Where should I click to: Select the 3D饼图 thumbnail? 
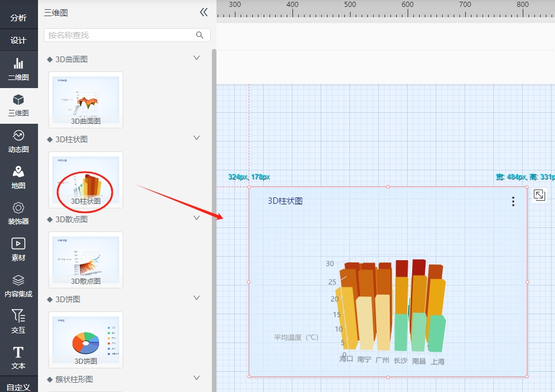[x=86, y=340]
